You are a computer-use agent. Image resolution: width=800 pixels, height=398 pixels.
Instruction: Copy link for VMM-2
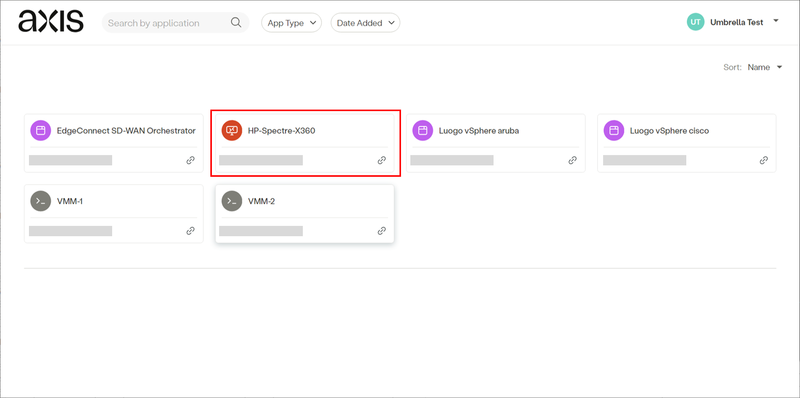pos(382,231)
